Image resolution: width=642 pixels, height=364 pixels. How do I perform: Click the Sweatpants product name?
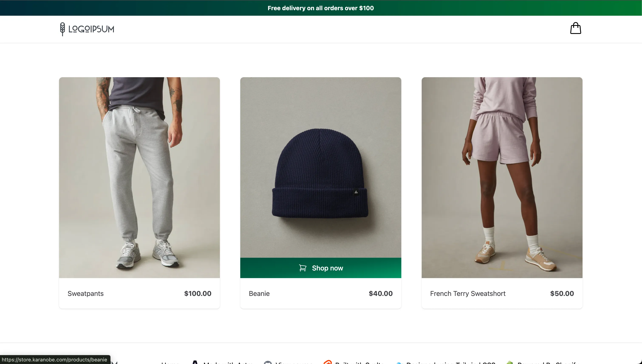[x=86, y=294]
